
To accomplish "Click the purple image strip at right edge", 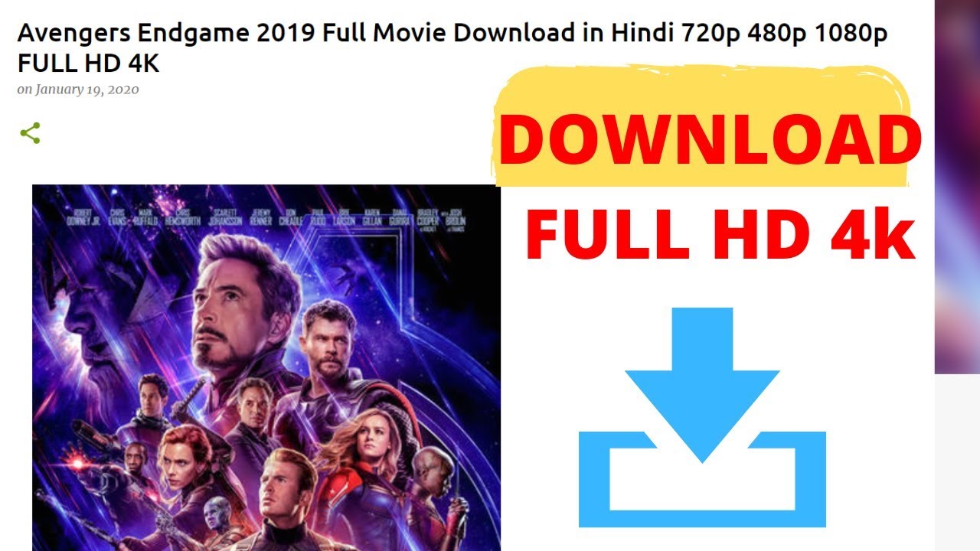I will point(957,187).
